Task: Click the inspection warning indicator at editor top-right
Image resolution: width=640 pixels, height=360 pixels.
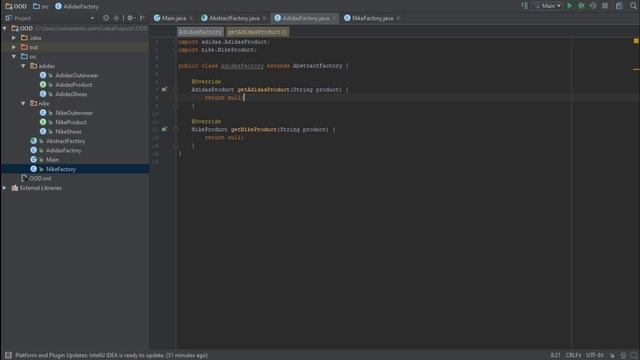Action: click(636, 41)
